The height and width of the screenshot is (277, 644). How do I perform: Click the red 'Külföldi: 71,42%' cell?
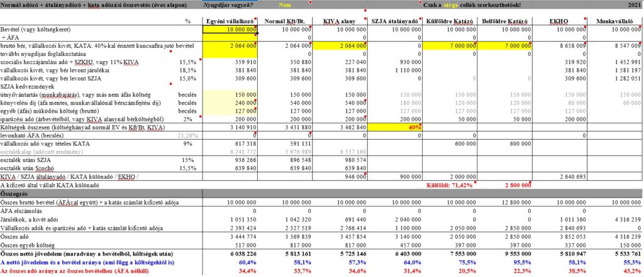[449, 185]
